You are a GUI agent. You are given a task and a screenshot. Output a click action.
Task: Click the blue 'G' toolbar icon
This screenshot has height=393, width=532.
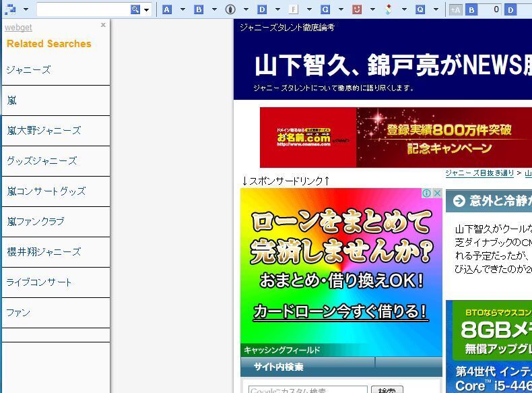[325, 9]
